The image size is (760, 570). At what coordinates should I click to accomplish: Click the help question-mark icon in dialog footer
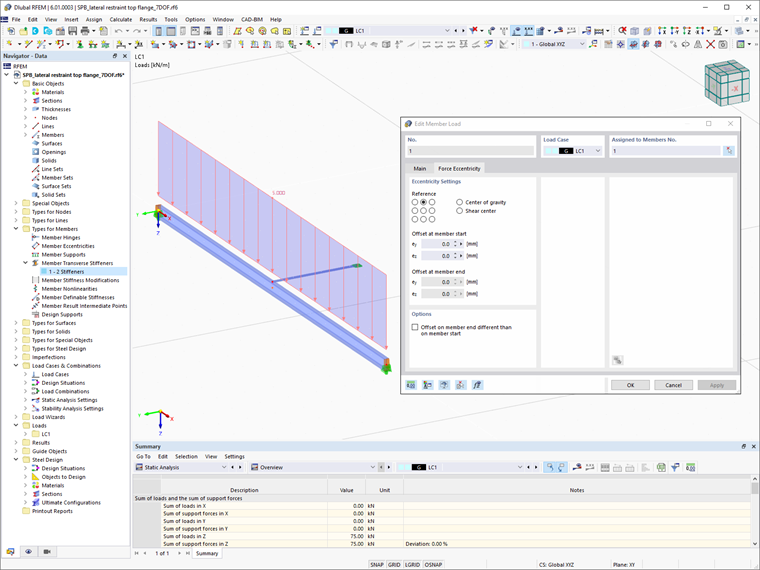tap(444, 385)
